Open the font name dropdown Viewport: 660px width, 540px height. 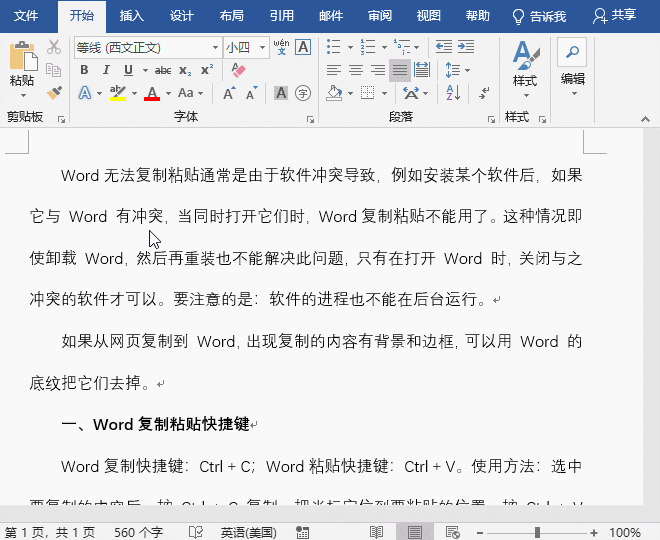(x=215, y=48)
